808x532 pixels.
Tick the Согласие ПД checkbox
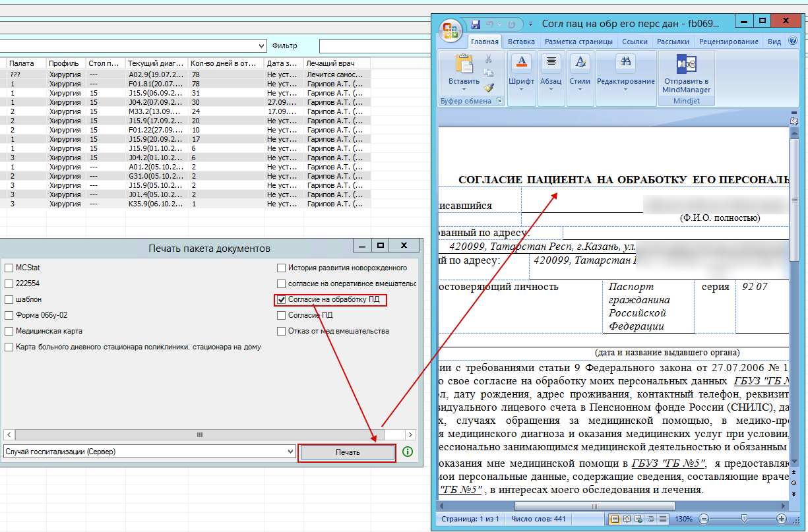click(x=282, y=315)
